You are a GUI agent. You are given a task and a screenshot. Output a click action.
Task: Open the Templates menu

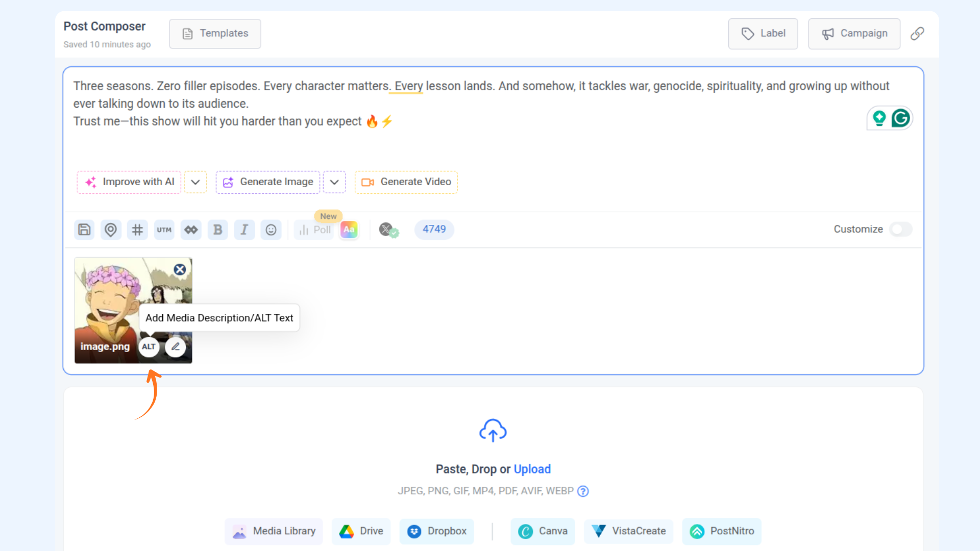pos(215,34)
